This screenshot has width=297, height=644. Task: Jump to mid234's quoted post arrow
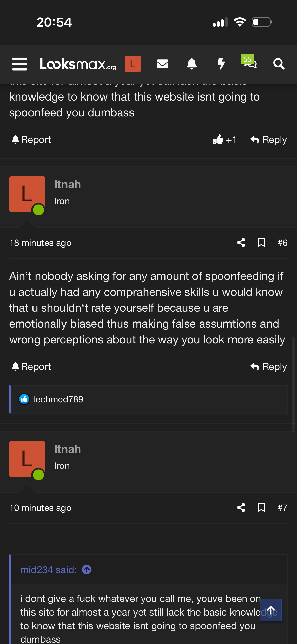pos(87,570)
